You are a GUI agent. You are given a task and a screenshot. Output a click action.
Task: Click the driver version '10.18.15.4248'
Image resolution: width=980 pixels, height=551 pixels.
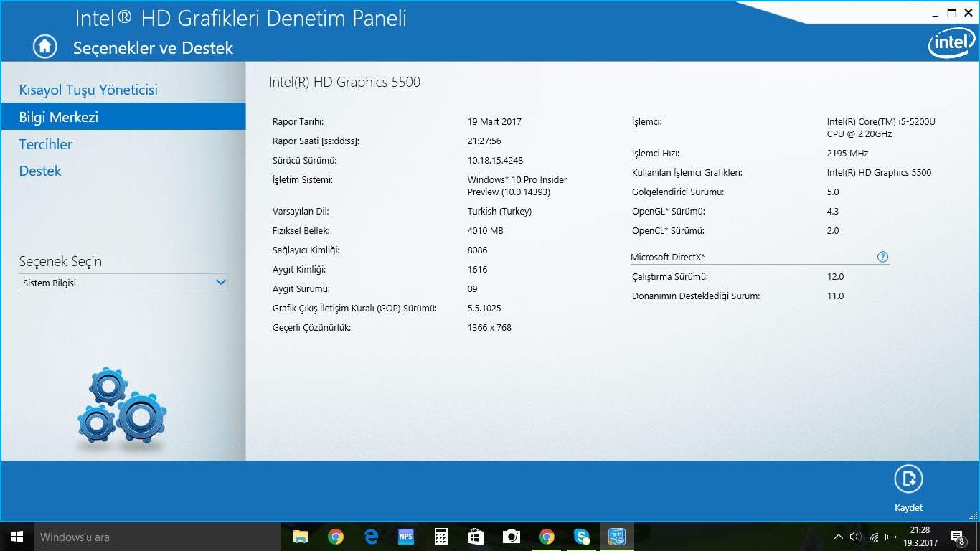(495, 160)
